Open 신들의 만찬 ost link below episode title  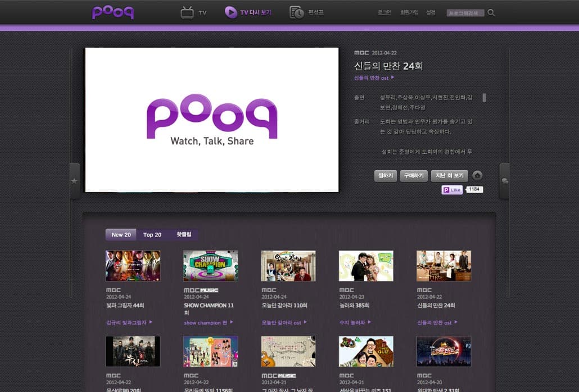pos(374,78)
